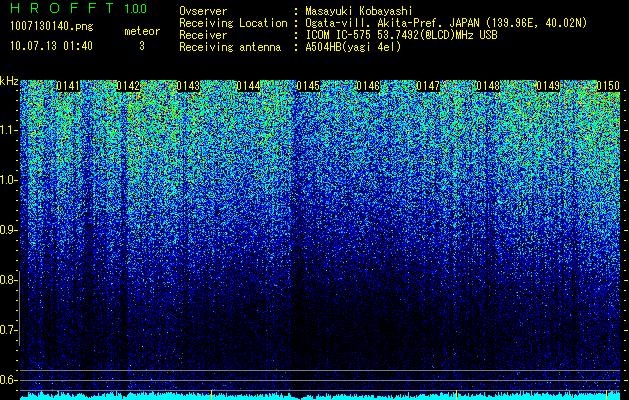Click the 0143 time marker

click(x=188, y=86)
